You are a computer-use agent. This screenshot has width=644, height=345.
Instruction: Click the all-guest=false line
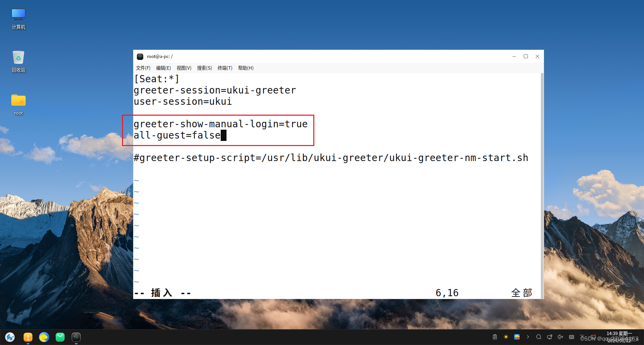pyautogui.click(x=177, y=135)
